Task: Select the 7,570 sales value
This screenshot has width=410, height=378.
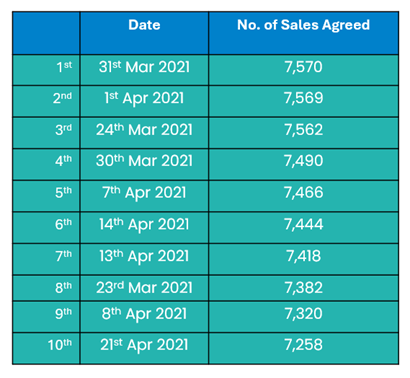Action: pyautogui.click(x=303, y=67)
